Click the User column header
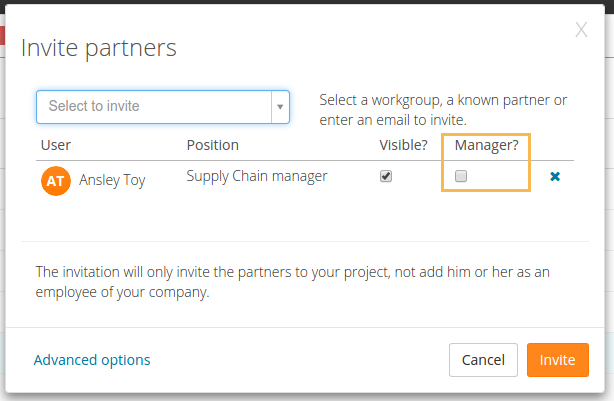Image resolution: width=614 pixels, height=401 pixels. click(56, 145)
